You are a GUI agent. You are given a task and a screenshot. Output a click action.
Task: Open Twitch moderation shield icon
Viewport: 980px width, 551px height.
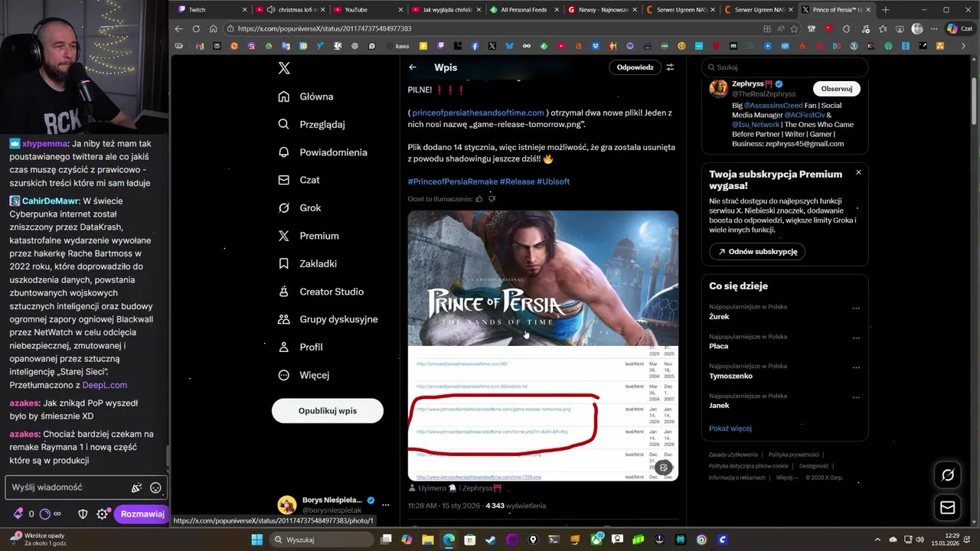pos(83,514)
